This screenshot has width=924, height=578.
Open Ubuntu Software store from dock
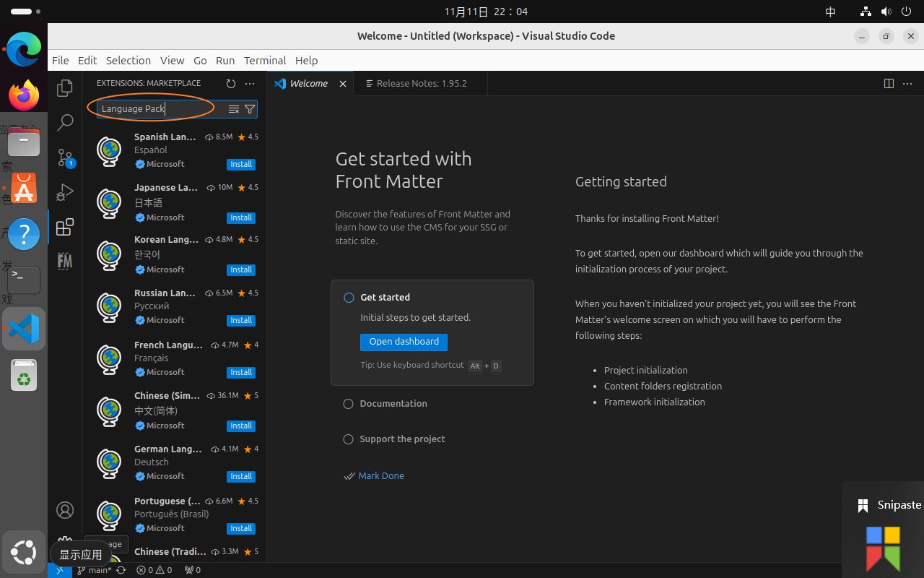point(23,189)
